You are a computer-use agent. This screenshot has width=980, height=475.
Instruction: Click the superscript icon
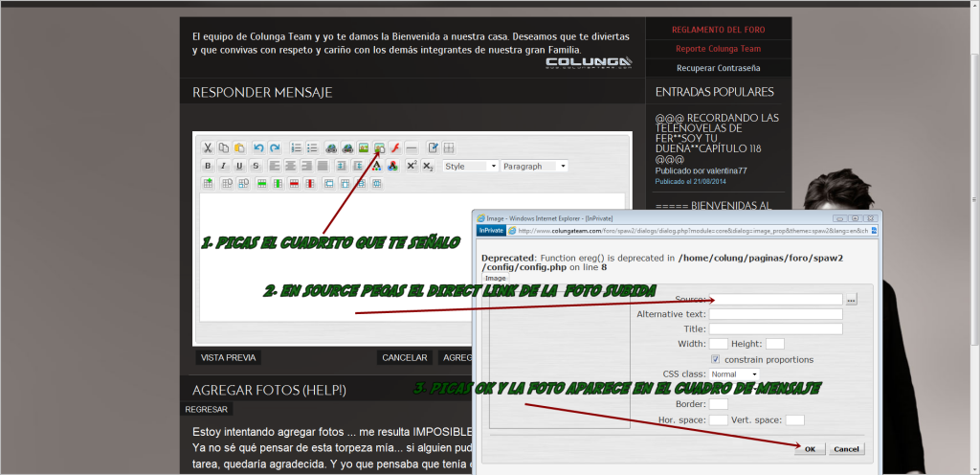[411, 166]
